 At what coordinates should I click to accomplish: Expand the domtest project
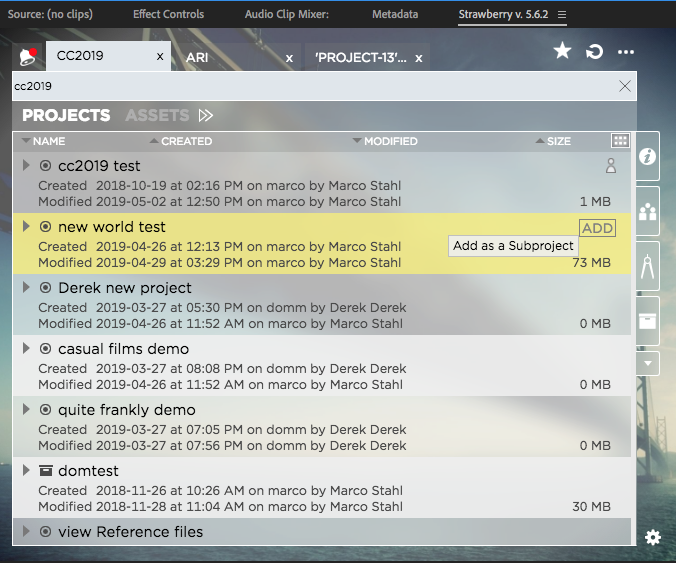(26, 470)
